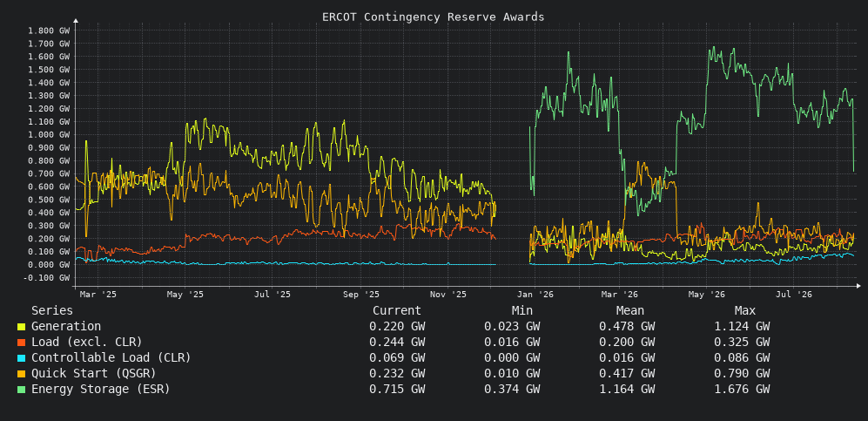This screenshot has width=868, height=421.
Task: Click Load current value 0.244 GW
Action: [x=397, y=343]
